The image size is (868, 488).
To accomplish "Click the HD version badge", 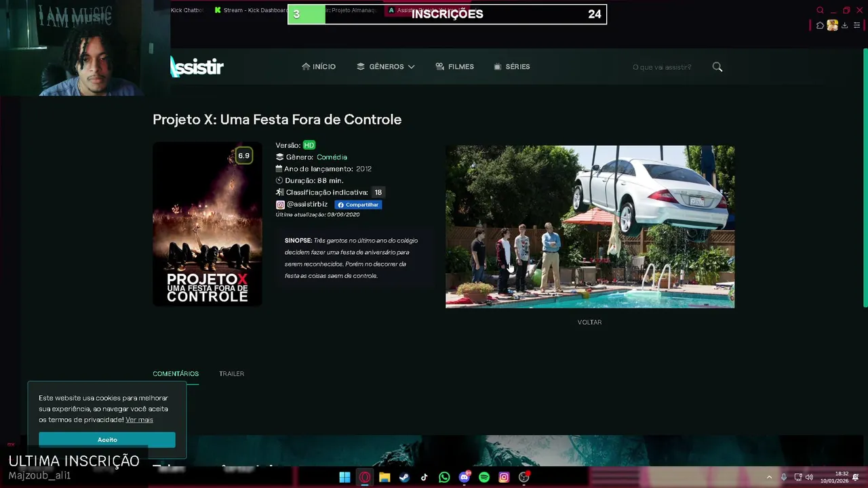I will 309,145.
